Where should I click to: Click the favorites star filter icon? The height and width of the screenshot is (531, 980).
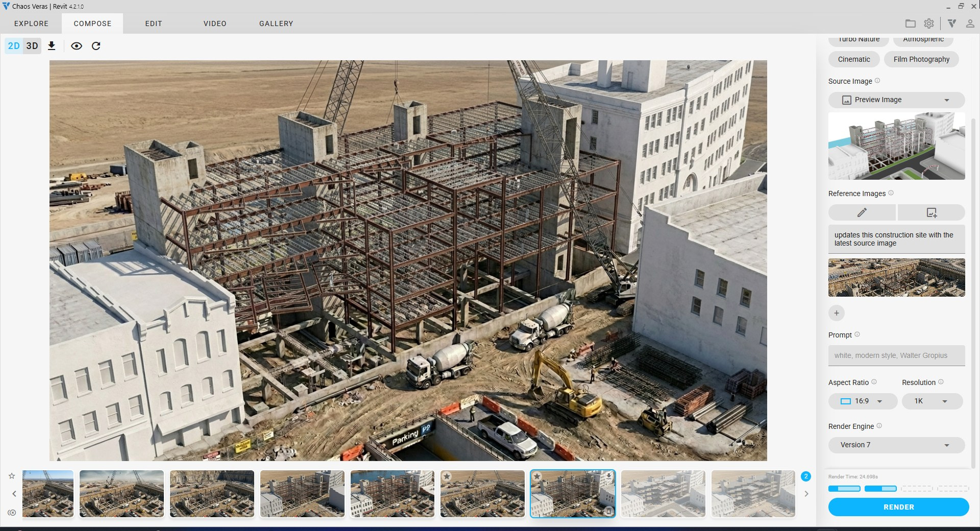(12, 476)
